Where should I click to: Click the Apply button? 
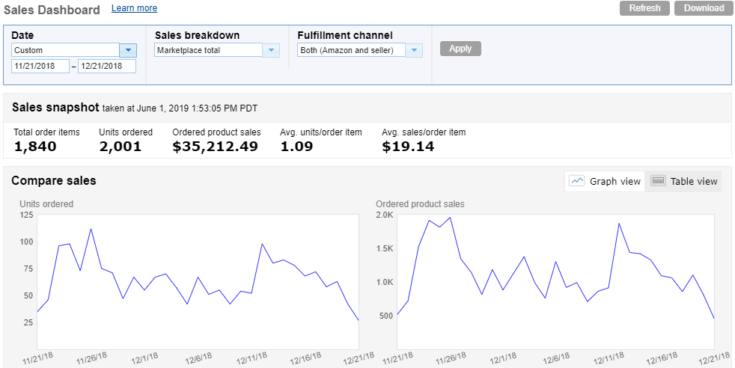pyautogui.click(x=460, y=49)
